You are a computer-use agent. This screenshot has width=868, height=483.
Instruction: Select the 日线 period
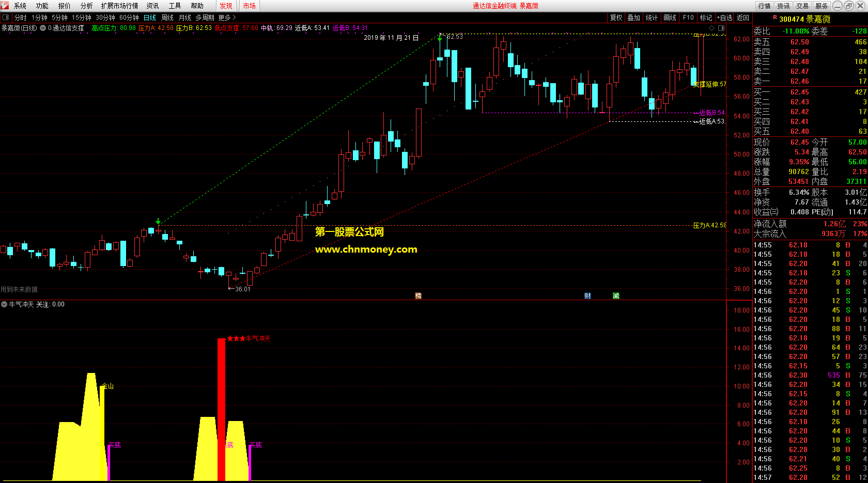[x=150, y=18]
